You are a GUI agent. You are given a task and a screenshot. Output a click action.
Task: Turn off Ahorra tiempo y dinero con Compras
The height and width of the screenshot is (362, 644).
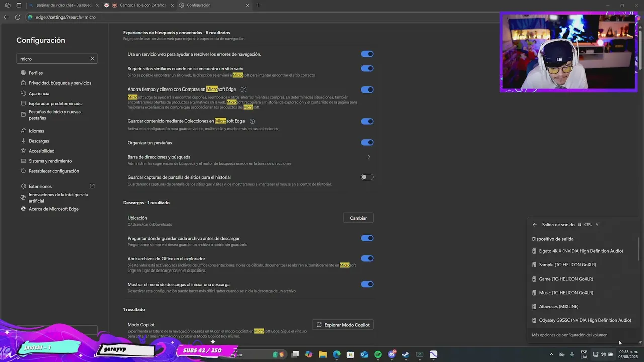pyautogui.click(x=367, y=89)
